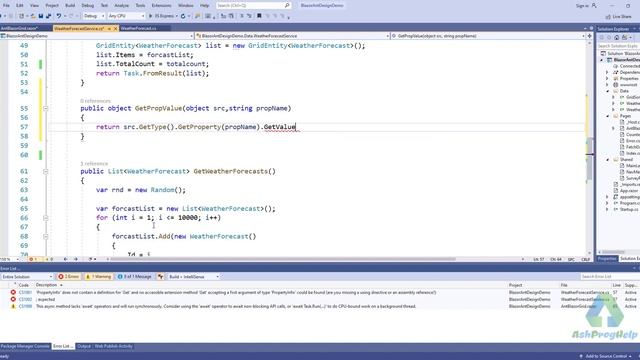
Task: Click the CS1998 warning code link
Action: tap(25, 306)
